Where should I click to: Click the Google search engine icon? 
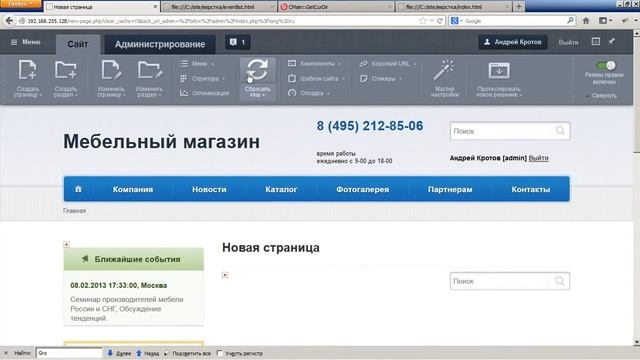(x=454, y=21)
